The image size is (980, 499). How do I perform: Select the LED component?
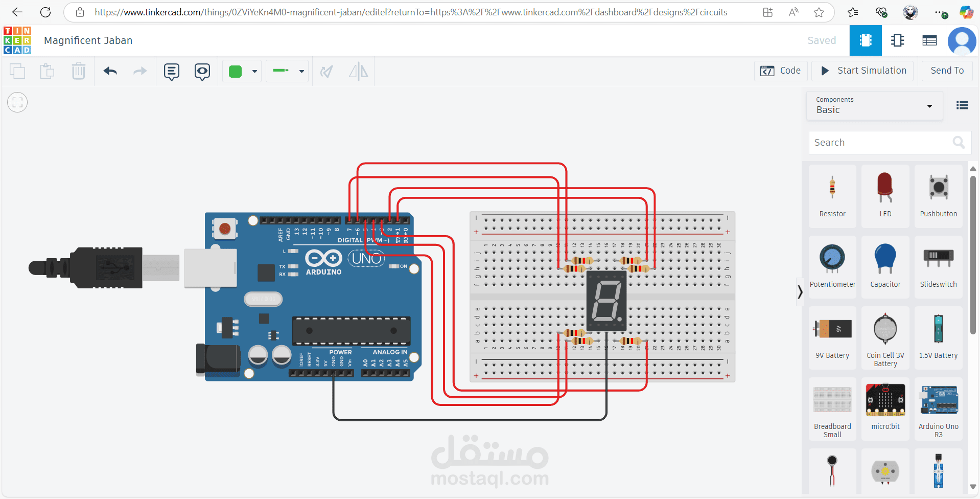(x=885, y=196)
